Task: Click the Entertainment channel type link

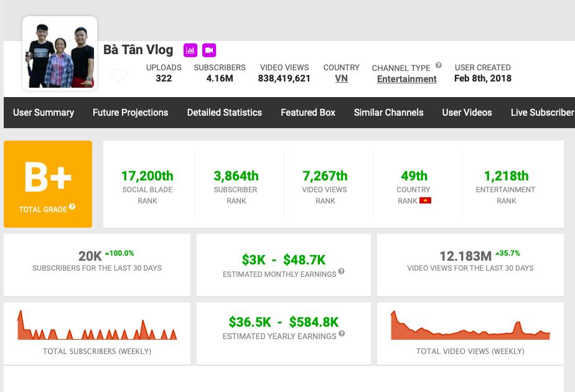Action: pyautogui.click(x=406, y=79)
